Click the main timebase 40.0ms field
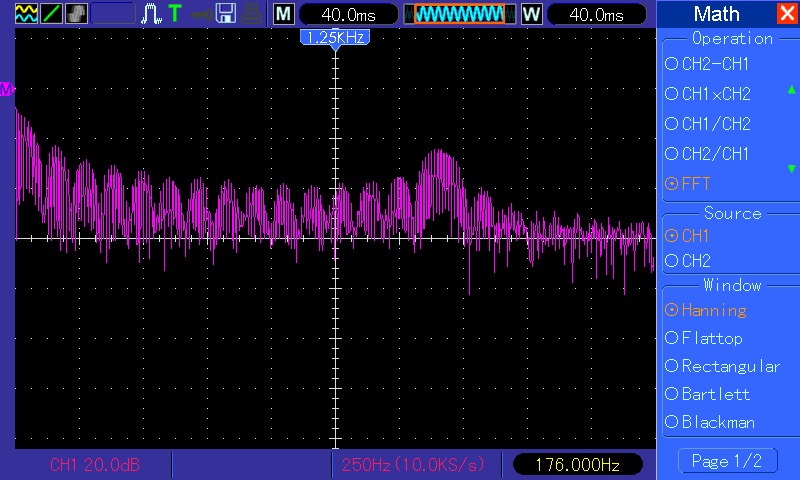800x480 pixels. [348, 14]
